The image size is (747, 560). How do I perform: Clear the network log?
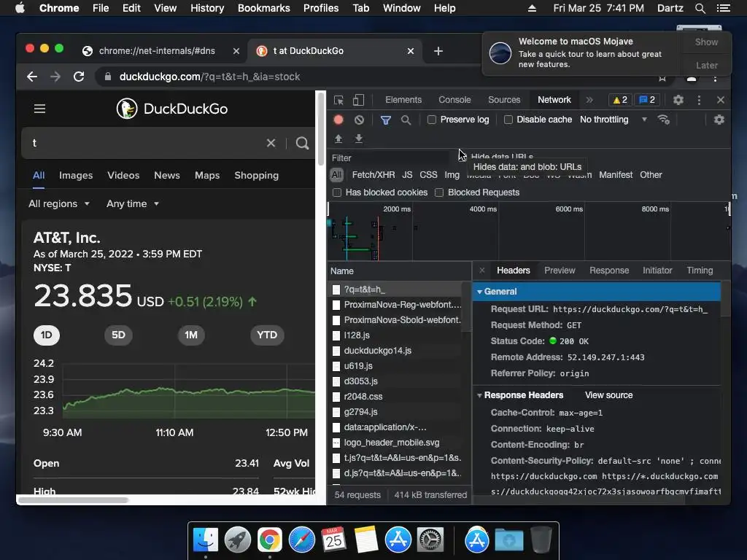[359, 120]
